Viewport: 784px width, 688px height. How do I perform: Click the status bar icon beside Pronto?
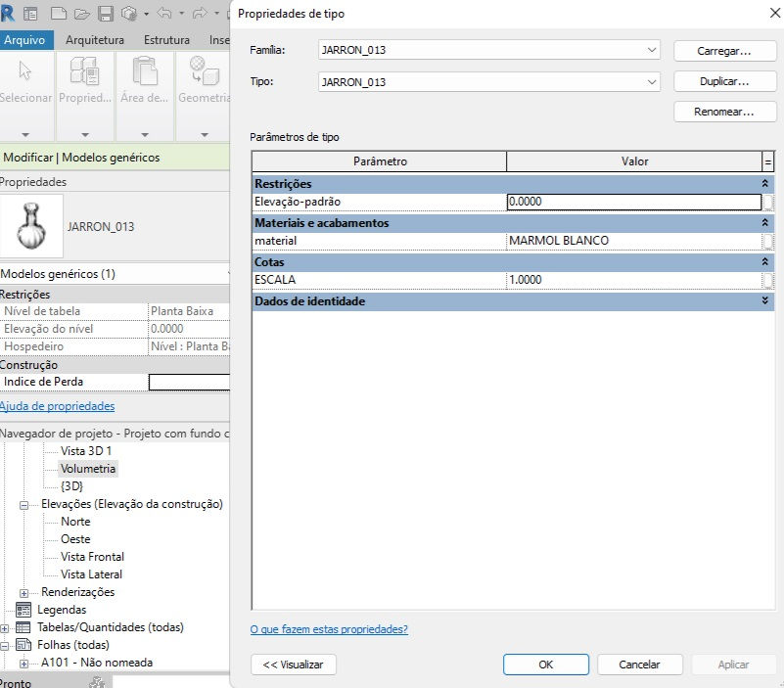point(97,682)
